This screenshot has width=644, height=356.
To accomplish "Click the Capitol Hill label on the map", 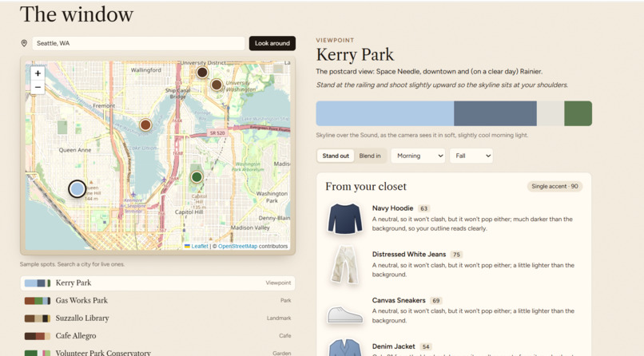I will (x=189, y=212).
